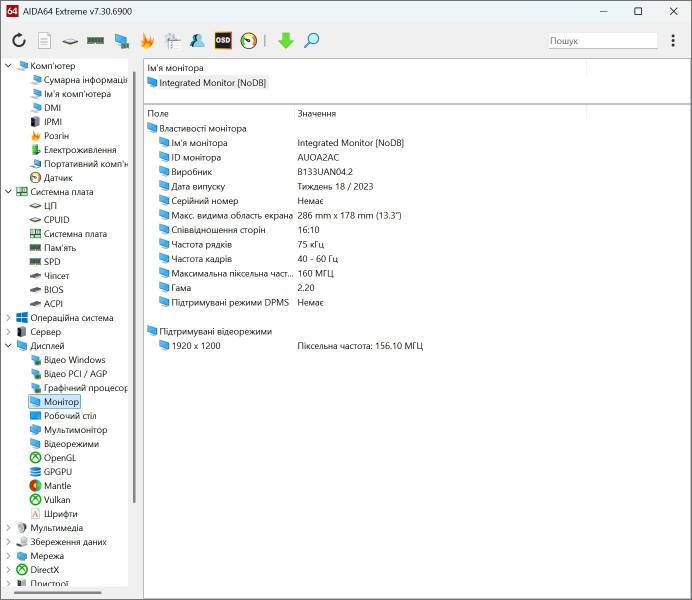Select the BIOS tree item

(47, 290)
